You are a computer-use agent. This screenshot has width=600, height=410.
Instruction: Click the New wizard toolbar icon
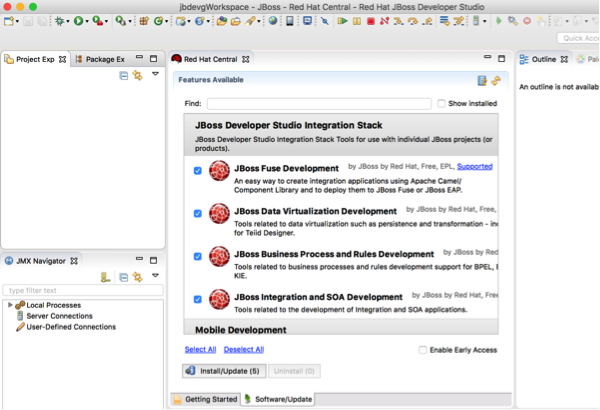[8, 21]
